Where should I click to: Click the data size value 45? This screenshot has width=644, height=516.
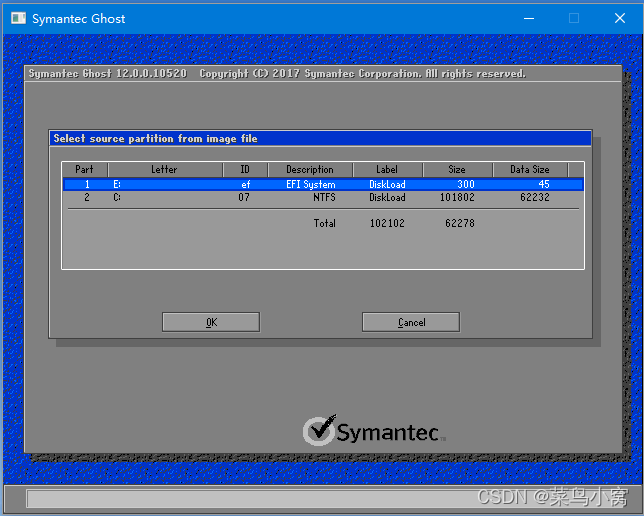(544, 184)
